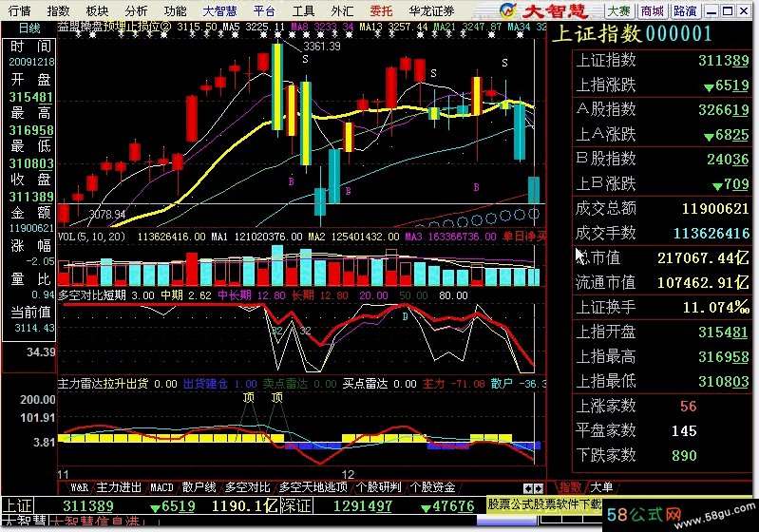759x532 pixels.
Task: Click the 益盟操盘预埋止损位 chart title
Action: 114,27
